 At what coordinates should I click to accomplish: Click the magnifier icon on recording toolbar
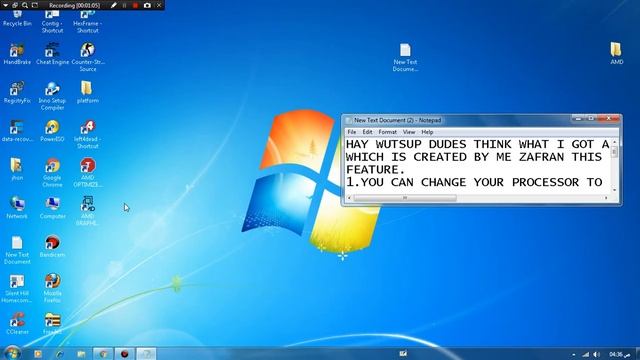coord(25,5)
